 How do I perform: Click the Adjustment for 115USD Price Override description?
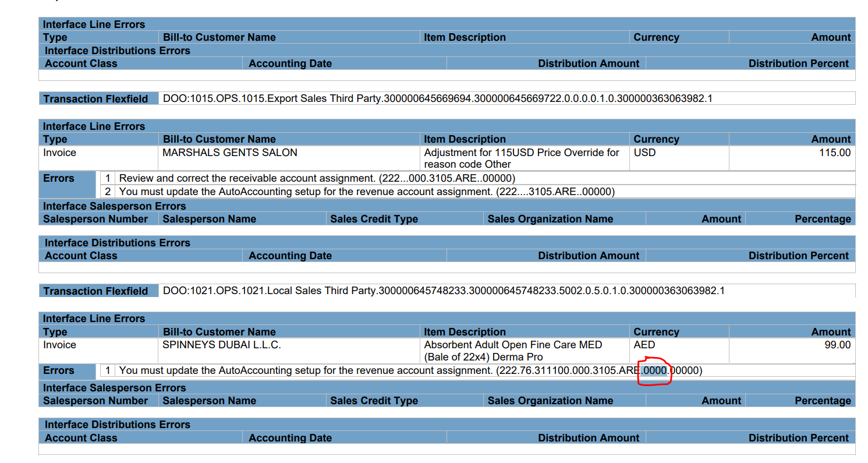(x=522, y=158)
